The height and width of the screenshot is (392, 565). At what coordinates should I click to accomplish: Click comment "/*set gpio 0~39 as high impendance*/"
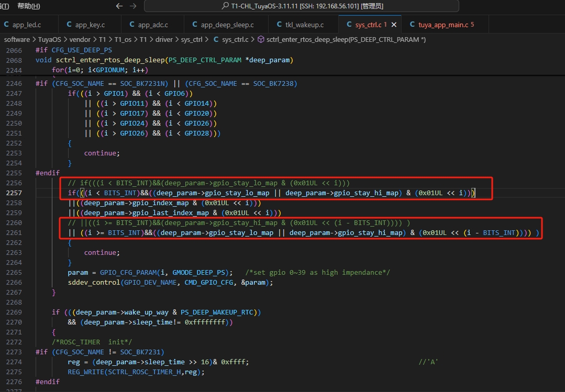click(x=317, y=273)
